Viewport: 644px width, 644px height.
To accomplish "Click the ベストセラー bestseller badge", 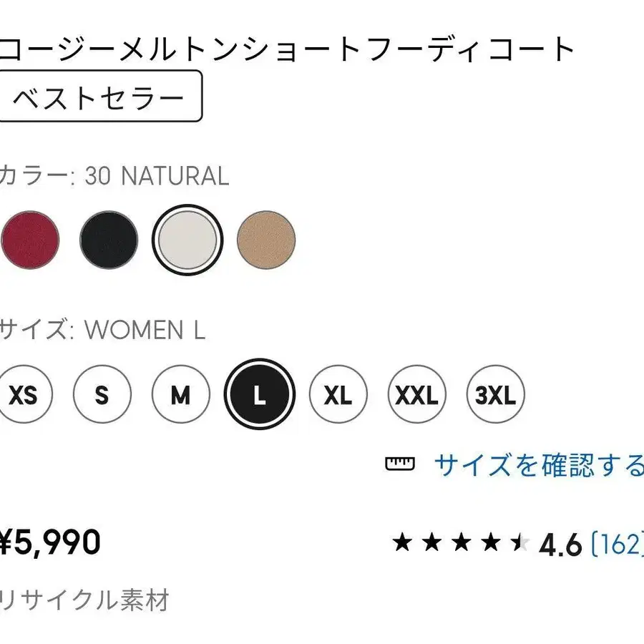I will (99, 97).
